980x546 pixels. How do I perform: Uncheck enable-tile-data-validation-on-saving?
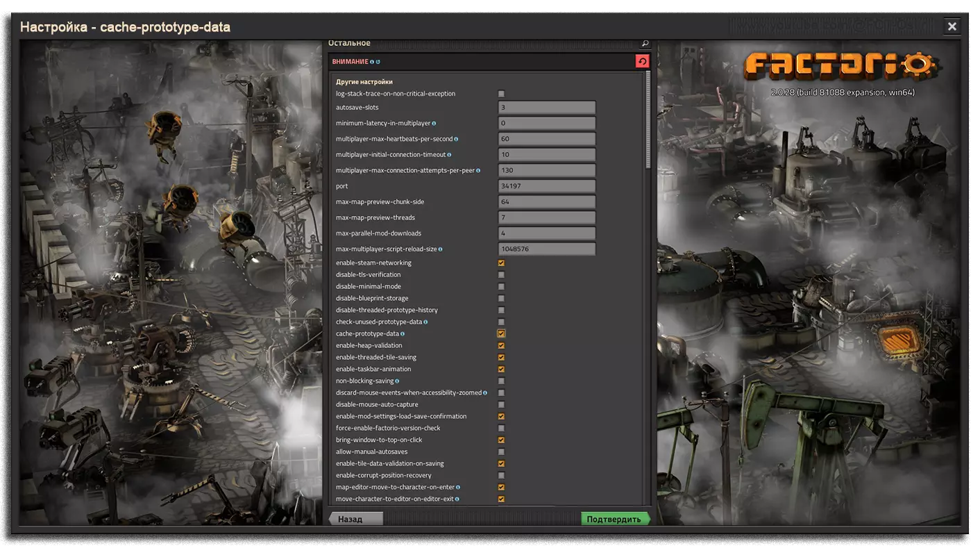501,464
